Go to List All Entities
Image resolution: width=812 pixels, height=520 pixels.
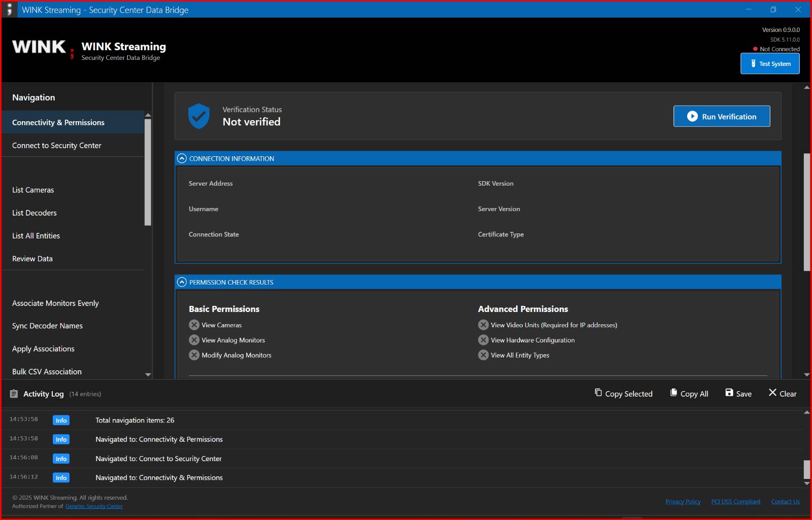[x=73, y=236]
